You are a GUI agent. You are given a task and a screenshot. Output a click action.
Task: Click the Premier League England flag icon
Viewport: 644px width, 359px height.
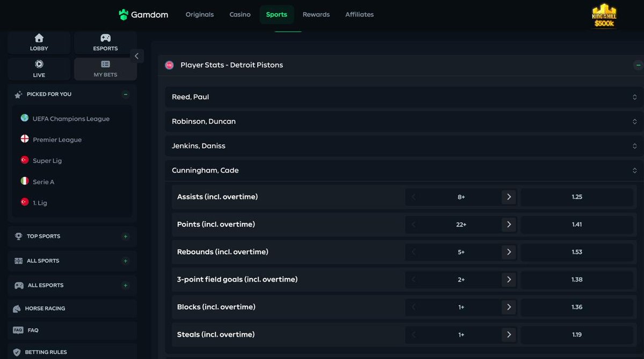click(25, 139)
